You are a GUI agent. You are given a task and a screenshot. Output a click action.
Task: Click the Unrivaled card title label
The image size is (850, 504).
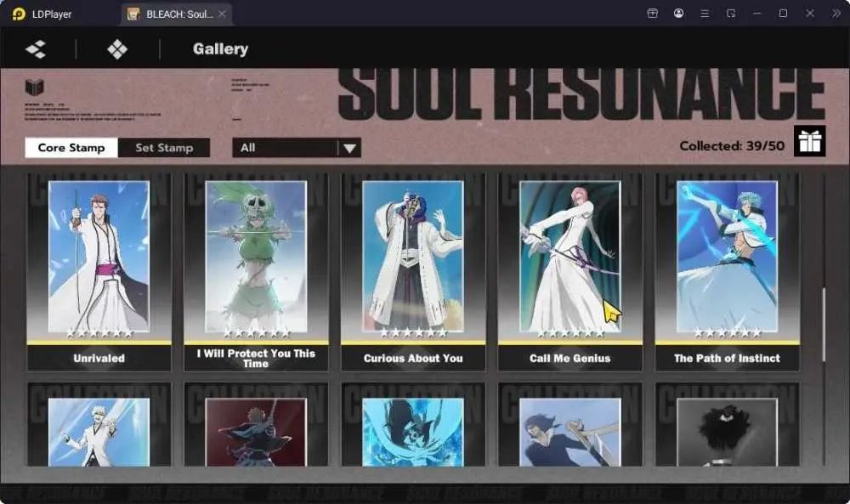(99, 358)
